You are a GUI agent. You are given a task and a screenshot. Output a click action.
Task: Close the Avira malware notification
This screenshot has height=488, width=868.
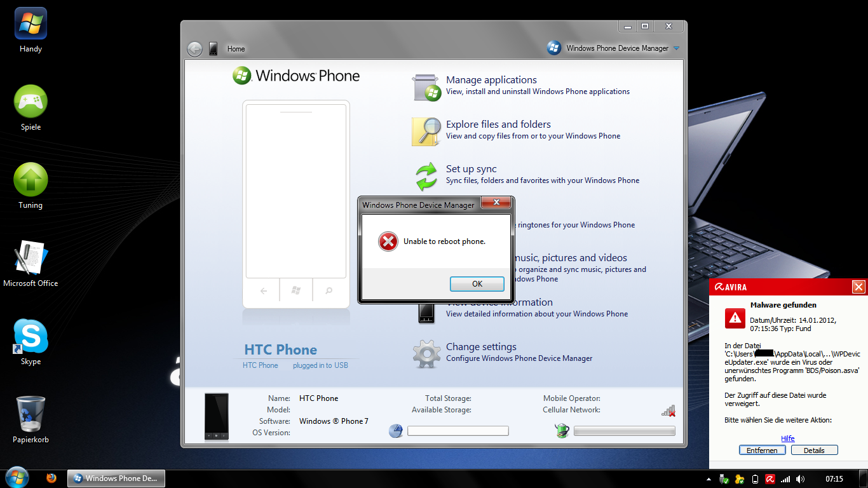[x=858, y=287]
